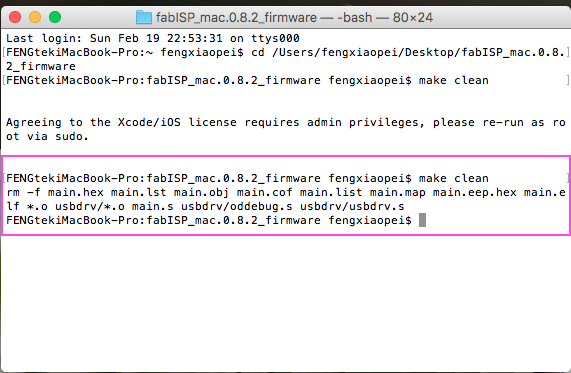571x373 pixels.
Task: Click the window title fabISP_mac.0.8.2_firmware
Action: (236, 17)
